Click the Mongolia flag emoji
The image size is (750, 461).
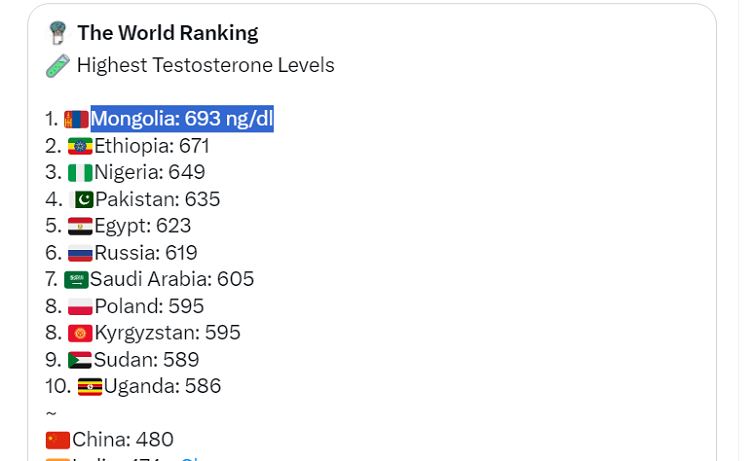click(77, 120)
